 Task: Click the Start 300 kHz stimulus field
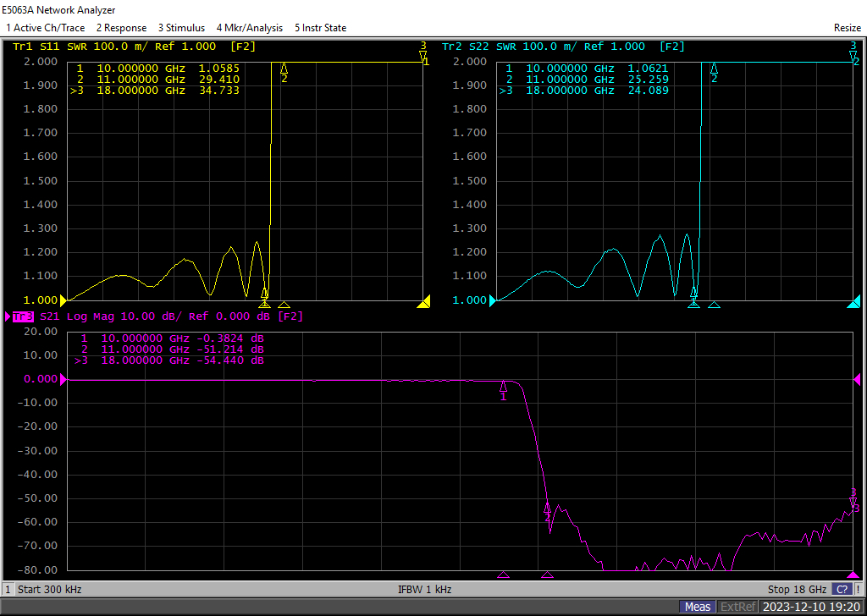point(49,589)
